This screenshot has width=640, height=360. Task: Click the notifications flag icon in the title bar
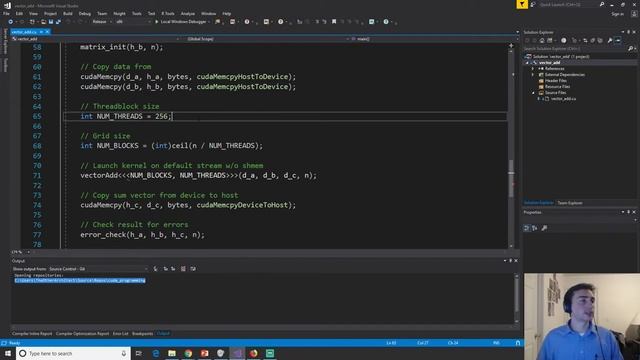point(522,4)
